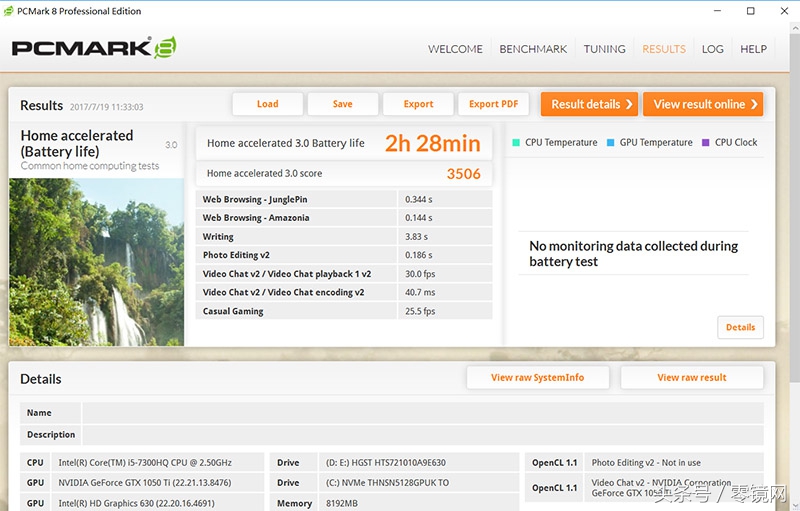Click the Export PDF button
Viewport: 800px width, 511px height.
tap(493, 104)
